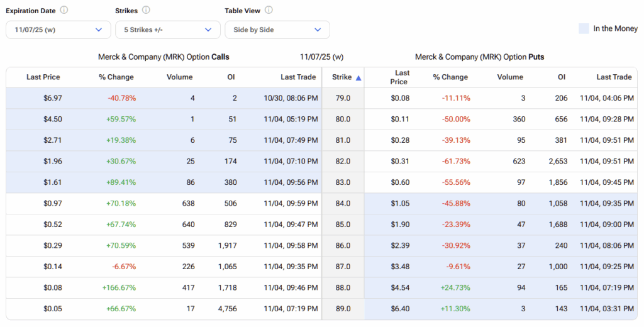Open the Side by Side table view dropdown
The height and width of the screenshot is (327, 644).
277,30
